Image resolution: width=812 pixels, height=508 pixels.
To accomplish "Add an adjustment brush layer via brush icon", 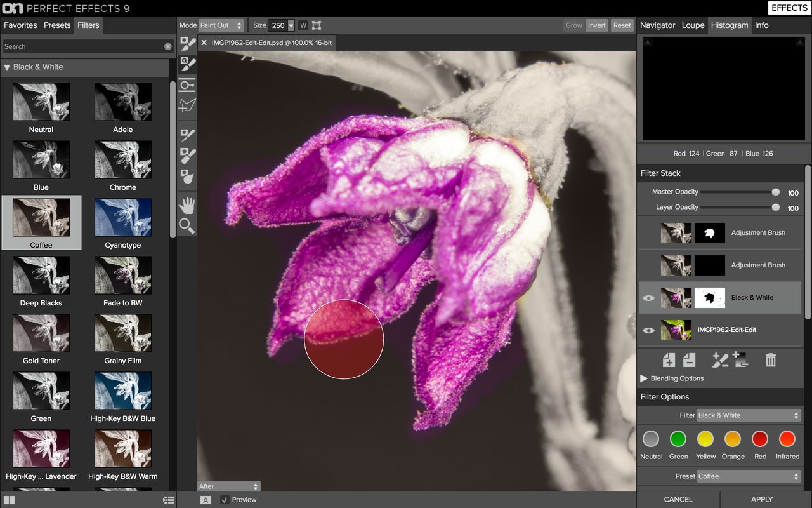I will point(719,360).
